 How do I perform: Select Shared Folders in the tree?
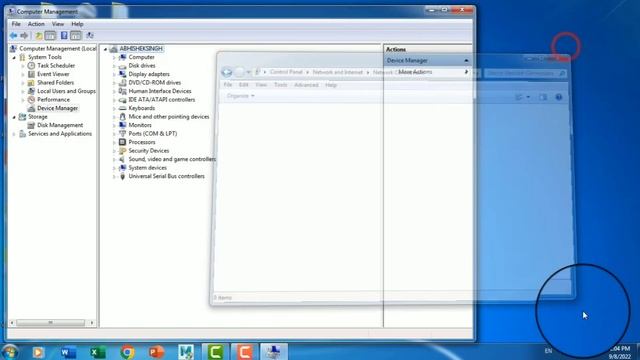56,83
